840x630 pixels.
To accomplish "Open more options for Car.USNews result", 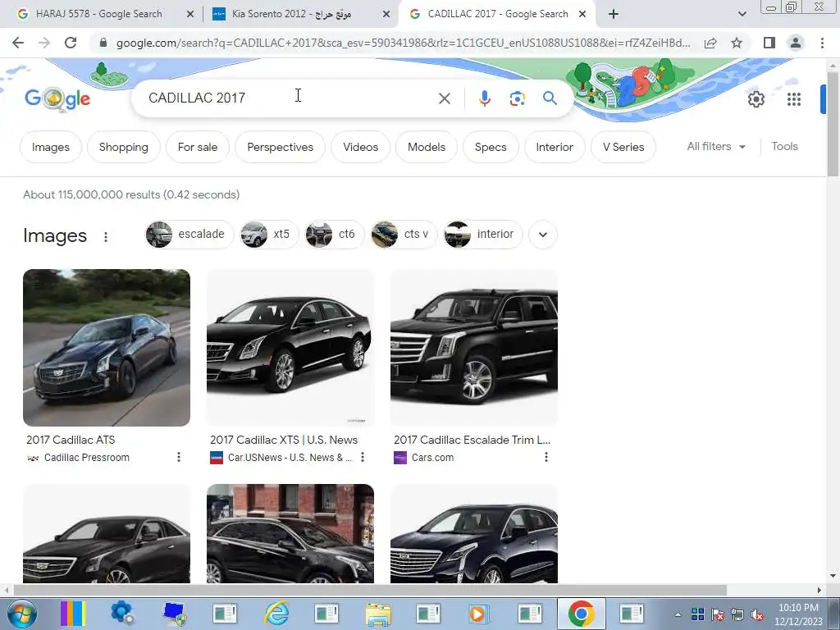I will pos(363,457).
